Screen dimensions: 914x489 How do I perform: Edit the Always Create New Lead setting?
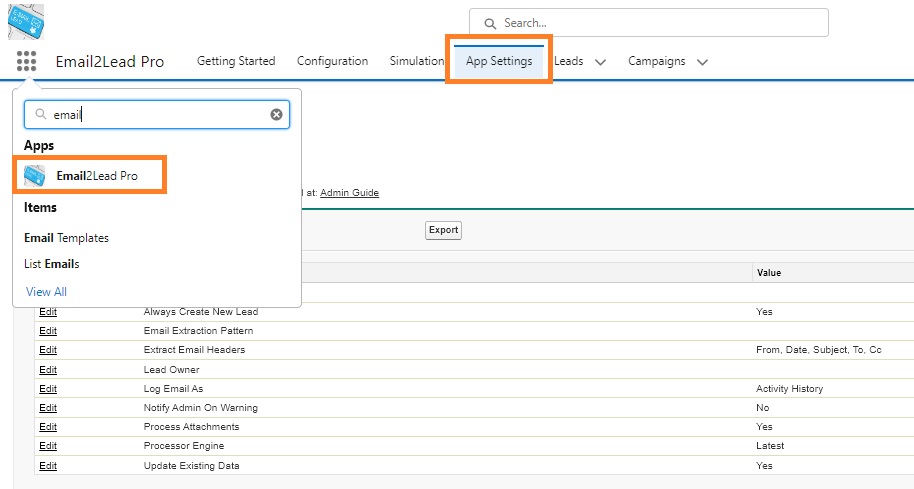pyautogui.click(x=48, y=312)
